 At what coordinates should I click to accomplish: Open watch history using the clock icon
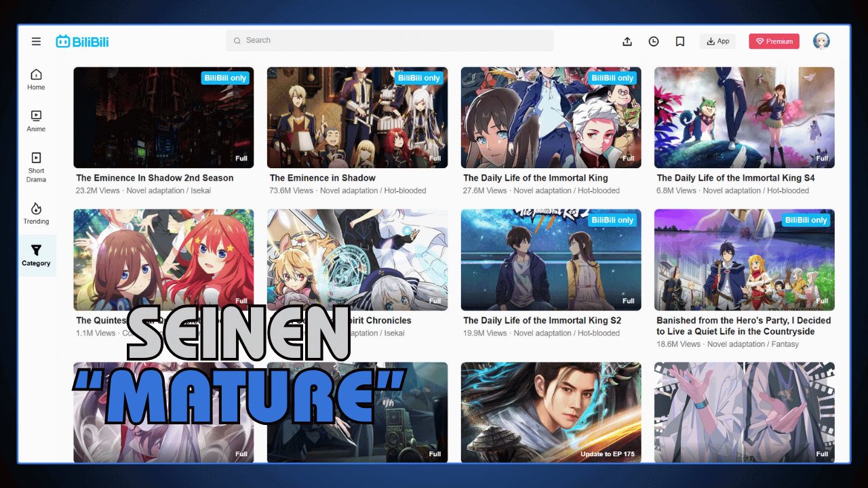653,41
